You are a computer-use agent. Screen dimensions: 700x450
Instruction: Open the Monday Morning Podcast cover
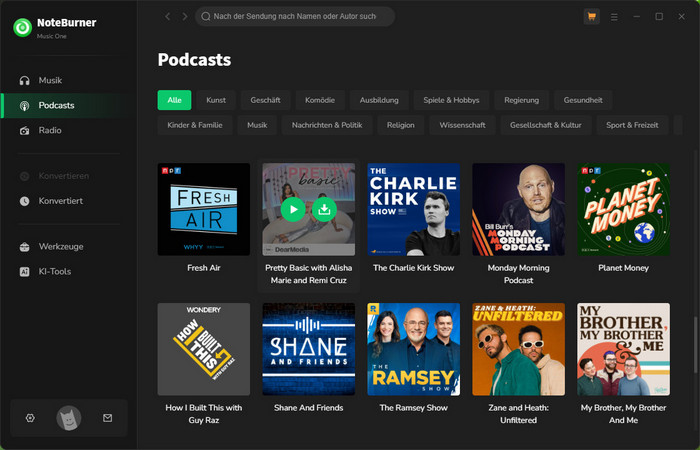518,209
